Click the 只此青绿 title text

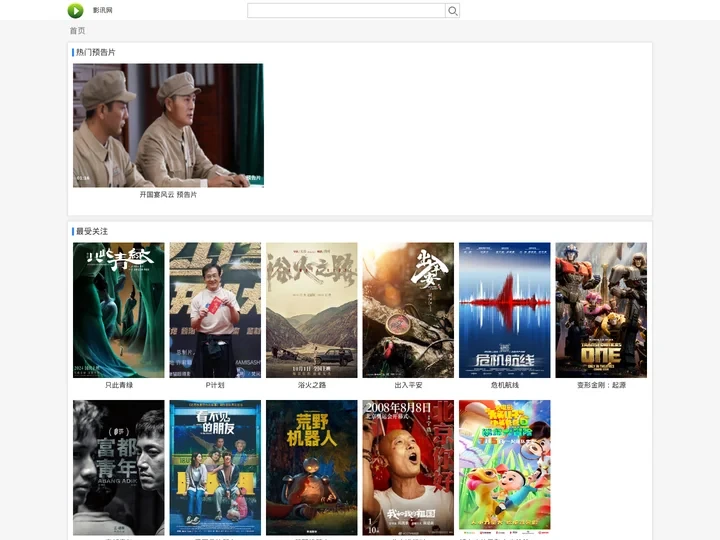coord(118,385)
